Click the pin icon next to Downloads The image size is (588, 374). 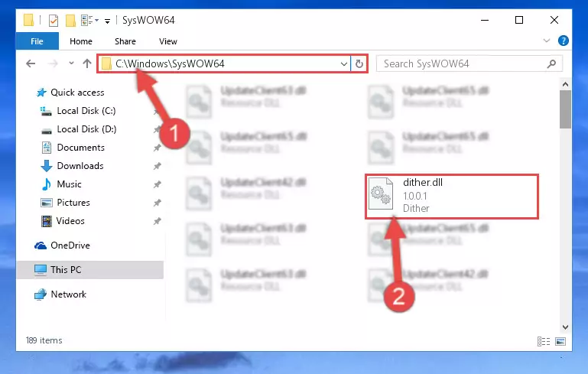pyautogui.click(x=157, y=166)
